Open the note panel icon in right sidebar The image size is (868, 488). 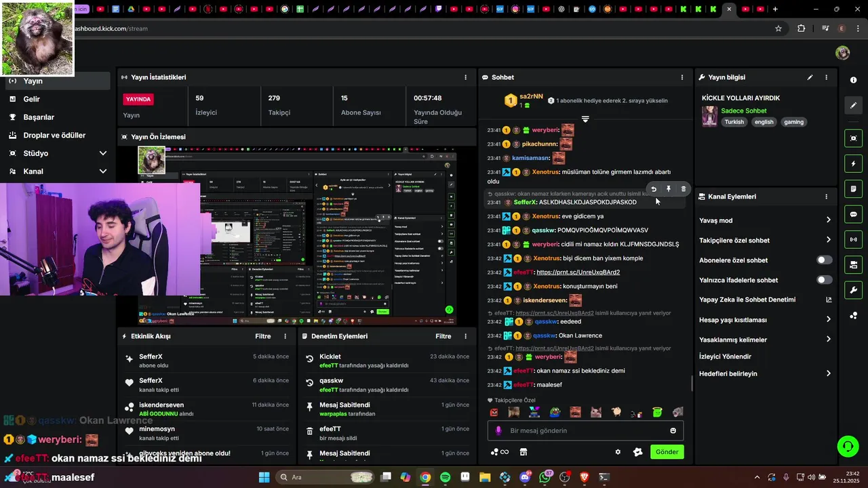tap(853, 189)
